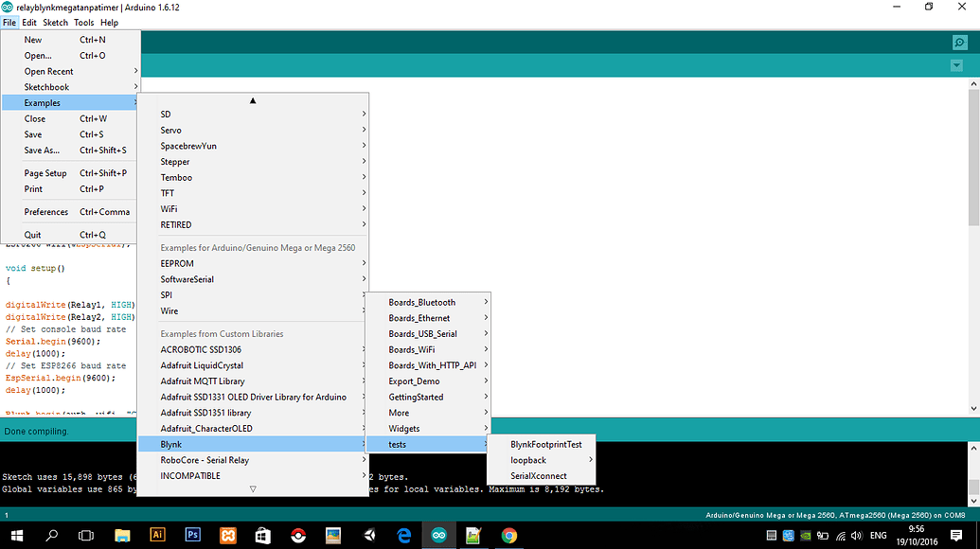This screenshot has width=980, height=549.
Task: Click SerialXconnect in the tests submenu
Action: click(539, 476)
